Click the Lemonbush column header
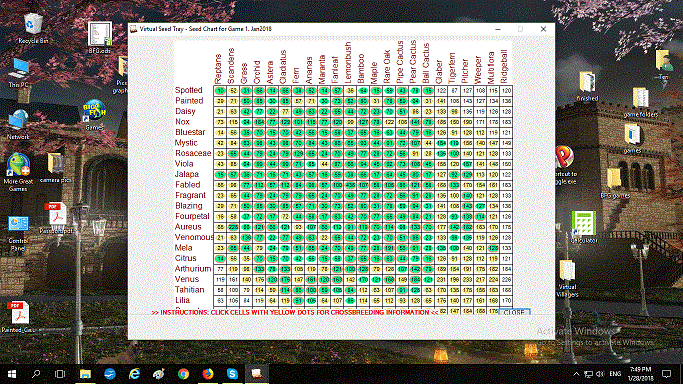Viewport: 683px width, 384px height. [x=348, y=63]
